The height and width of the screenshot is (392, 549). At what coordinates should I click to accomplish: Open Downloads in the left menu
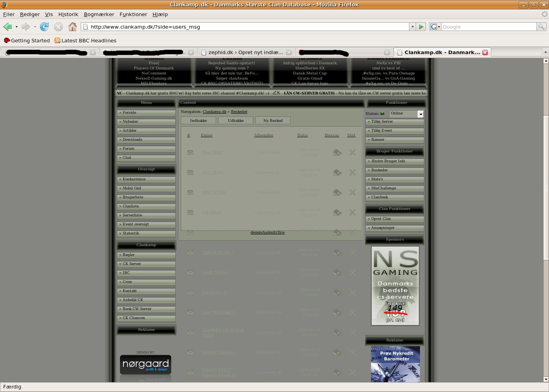click(x=146, y=140)
